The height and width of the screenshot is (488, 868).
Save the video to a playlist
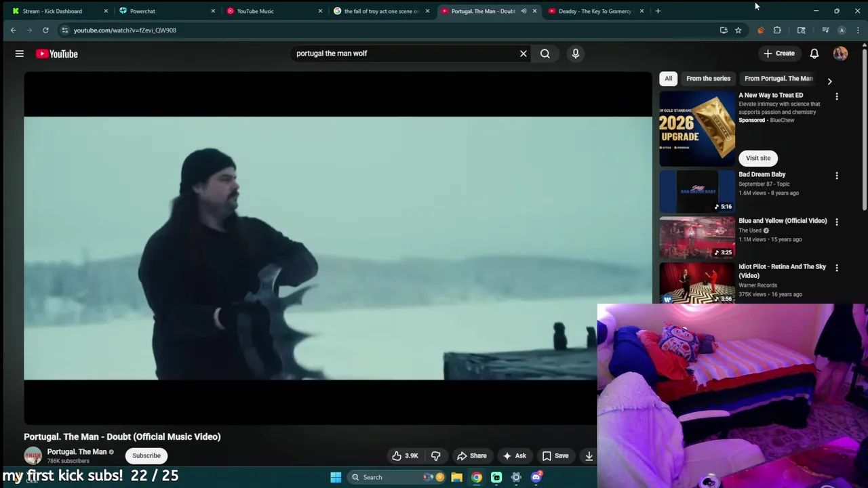pos(555,455)
